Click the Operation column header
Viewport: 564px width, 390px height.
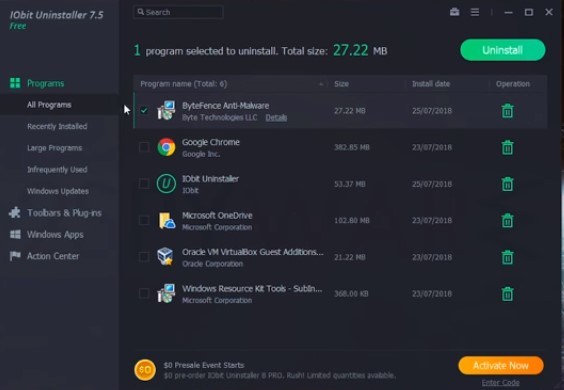pos(513,84)
